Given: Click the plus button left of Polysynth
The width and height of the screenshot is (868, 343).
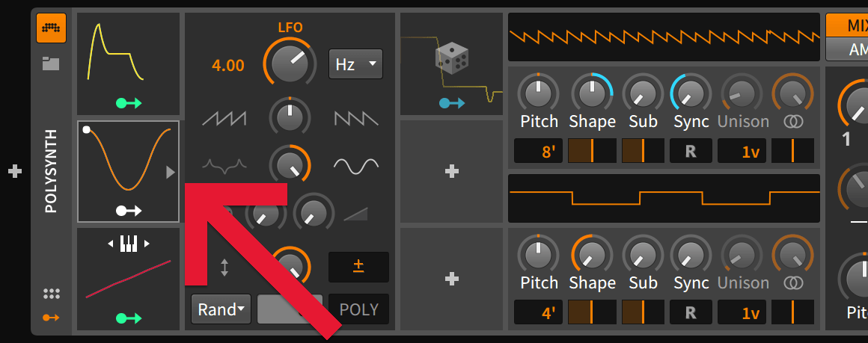Looking at the screenshot, I should click(x=14, y=172).
